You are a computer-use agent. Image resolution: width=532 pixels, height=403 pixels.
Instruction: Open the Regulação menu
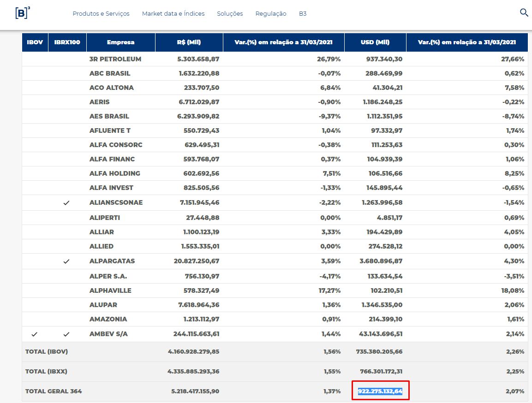pos(271,13)
